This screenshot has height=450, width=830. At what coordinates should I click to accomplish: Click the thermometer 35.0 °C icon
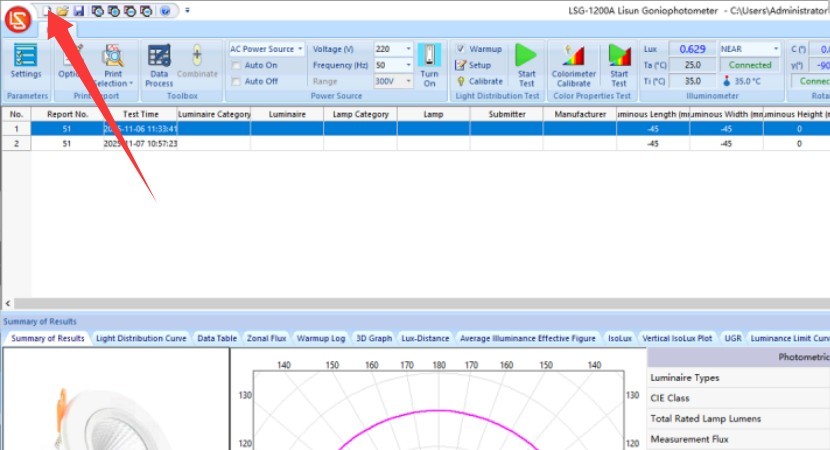pos(726,81)
